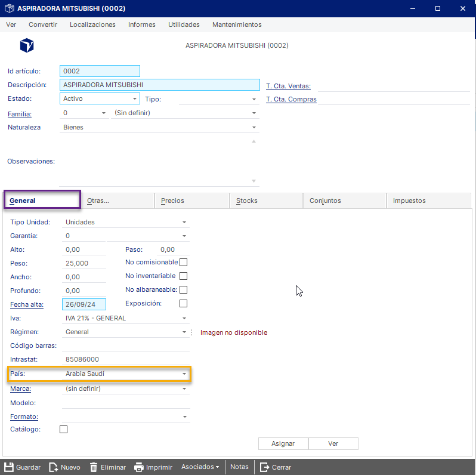Open the País dropdown arrow
The width and height of the screenshot is (476, 475).
coord(184,374)
